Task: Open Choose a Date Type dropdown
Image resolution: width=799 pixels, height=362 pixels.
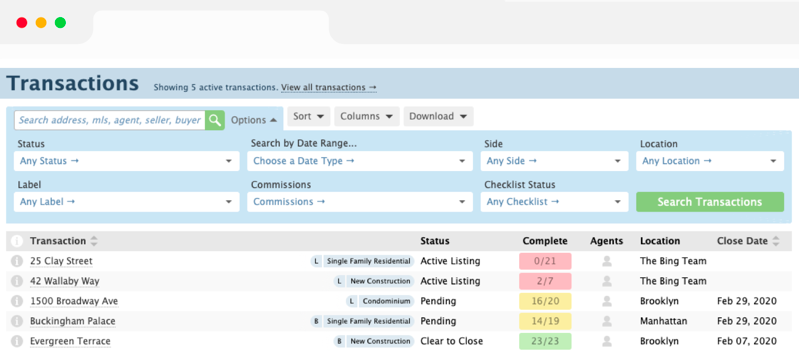Action: pos(360,161)
